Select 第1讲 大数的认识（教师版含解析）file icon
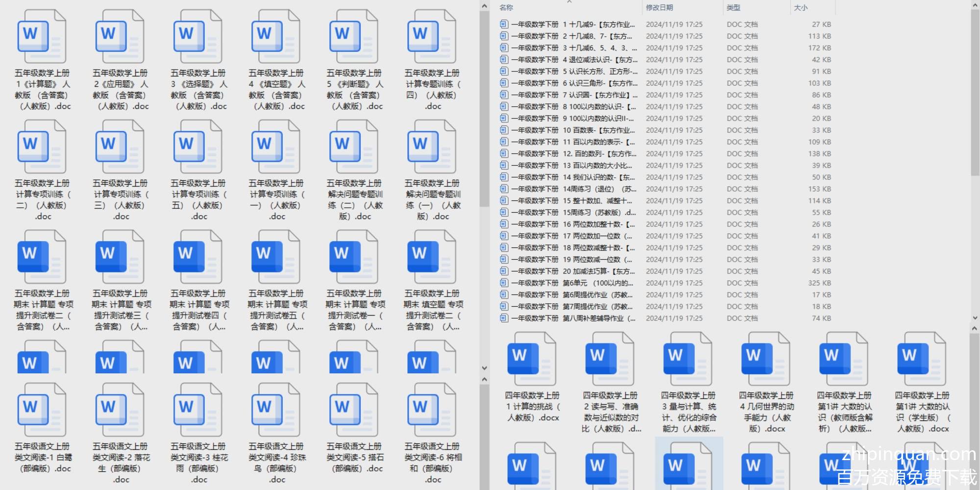This screenshot has height=490, width=980. (843, 359)
